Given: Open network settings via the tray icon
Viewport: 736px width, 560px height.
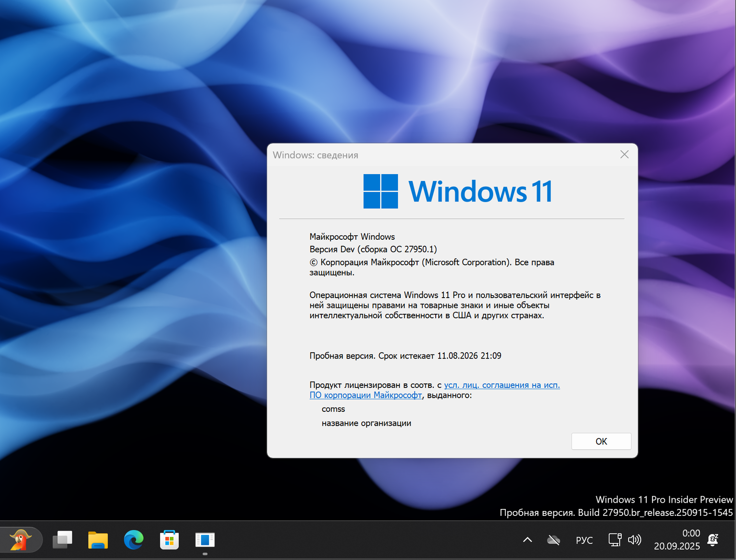Looking at the screenshot, I should tap(614, 539).
